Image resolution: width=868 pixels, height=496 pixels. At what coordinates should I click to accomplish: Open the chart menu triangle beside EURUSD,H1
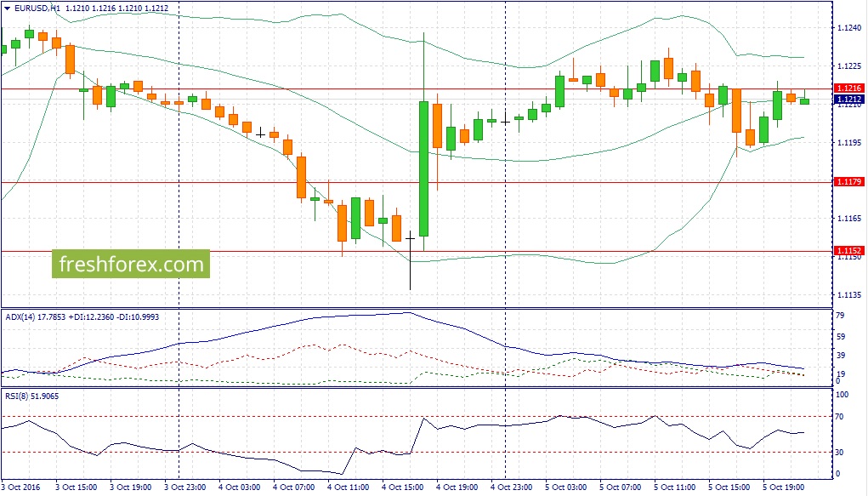(7, 9)
